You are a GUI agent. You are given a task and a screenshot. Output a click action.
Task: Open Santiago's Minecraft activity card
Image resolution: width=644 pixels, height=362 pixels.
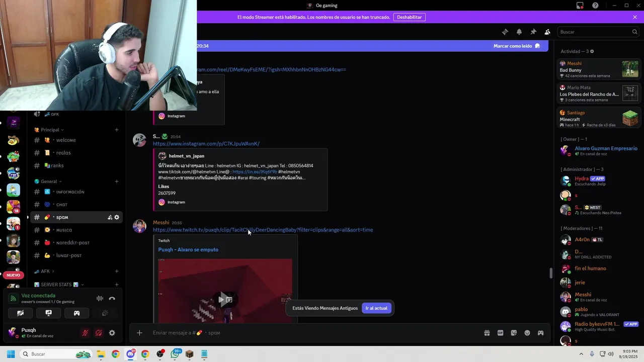click(x=599, y=119)
